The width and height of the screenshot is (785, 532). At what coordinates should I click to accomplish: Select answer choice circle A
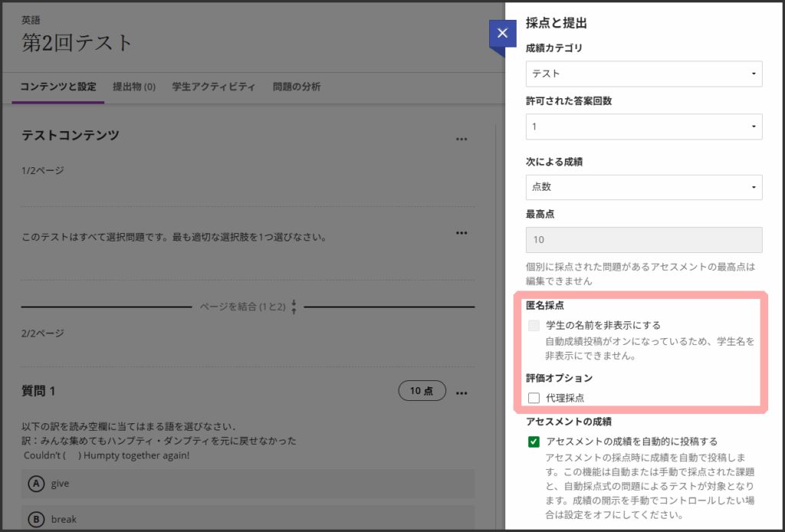[35, 484]
